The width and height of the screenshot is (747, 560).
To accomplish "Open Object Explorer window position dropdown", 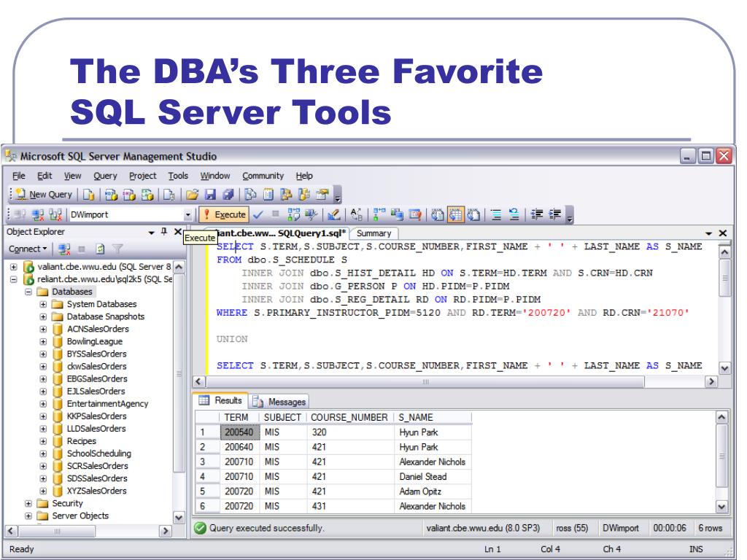I will 152,233.
